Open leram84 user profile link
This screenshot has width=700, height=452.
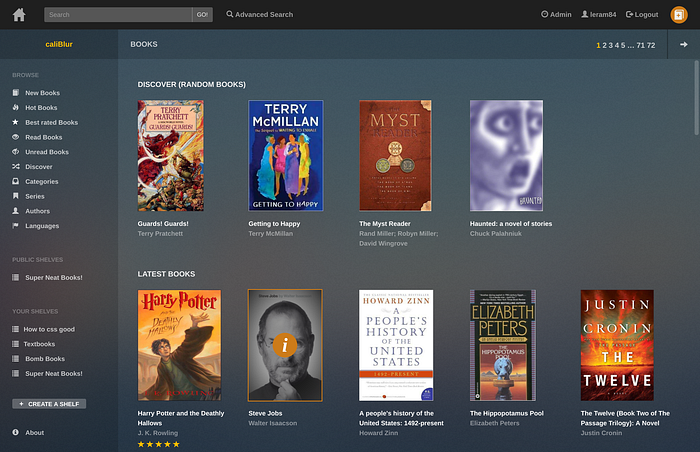coord(603,14)
